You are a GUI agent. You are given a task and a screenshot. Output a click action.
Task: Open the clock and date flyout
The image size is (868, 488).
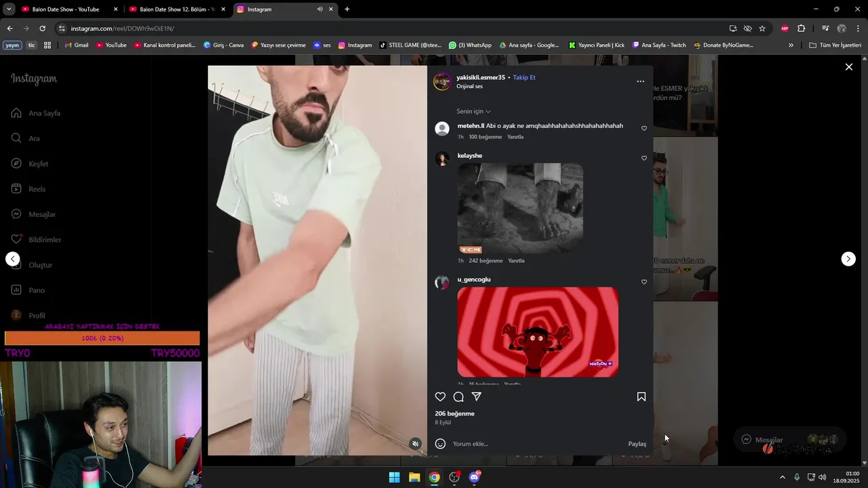(x=848, y=477)
